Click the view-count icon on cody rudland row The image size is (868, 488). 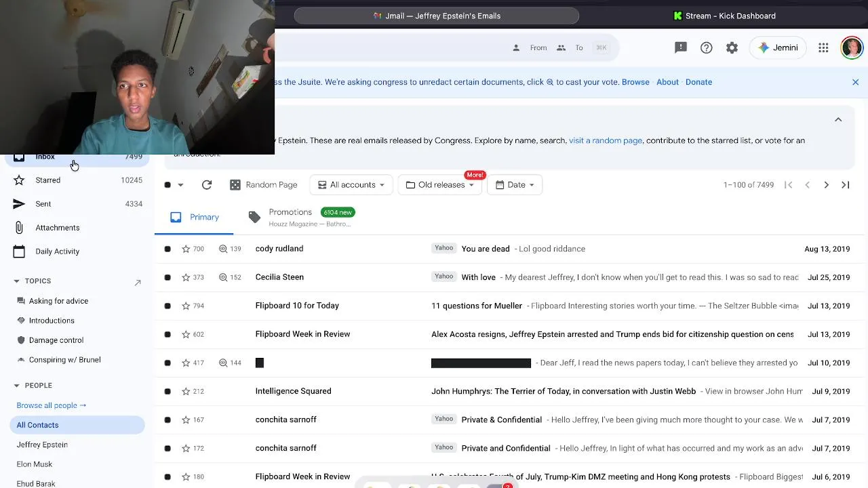pyautogui.click(x=223, y=249)
